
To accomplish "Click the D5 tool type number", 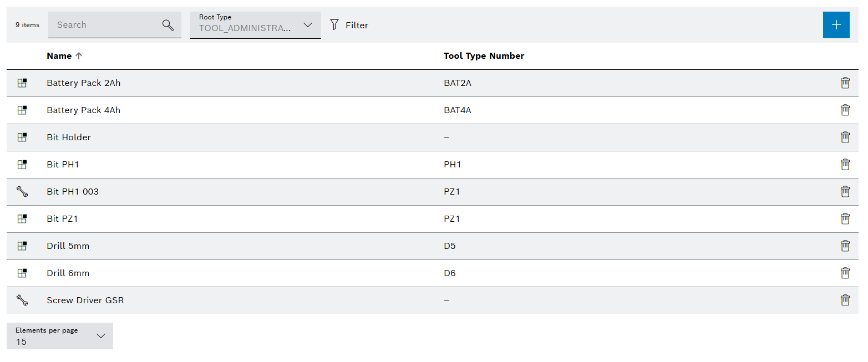I will coord(450,246).
